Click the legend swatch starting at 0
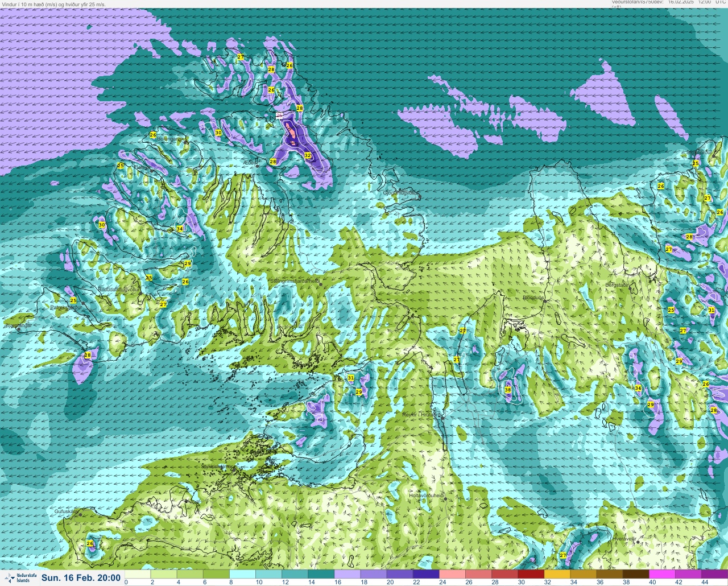This screenshot has width=728, height=586. coord(136,574)
